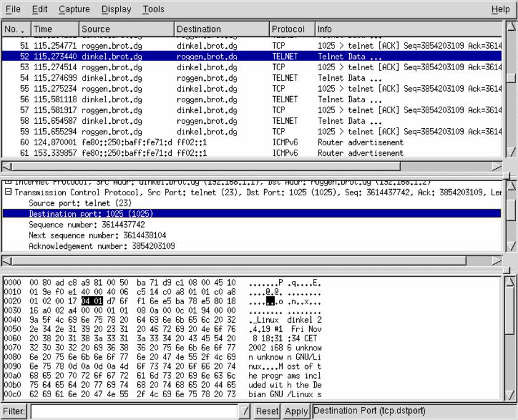Screen dimensions: 518x420
Task: Click the Filter: label button
Action: pyautogui.click(x=14, y=411)
